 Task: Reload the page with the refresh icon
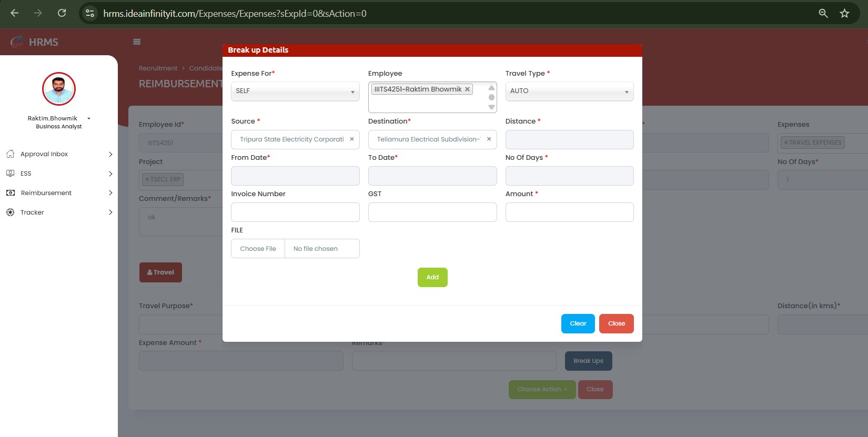pos(62,13)
